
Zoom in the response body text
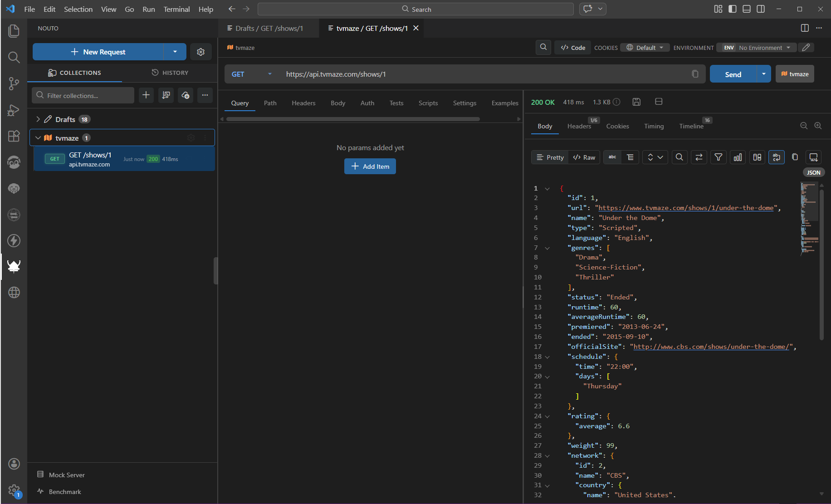(818, 126)
